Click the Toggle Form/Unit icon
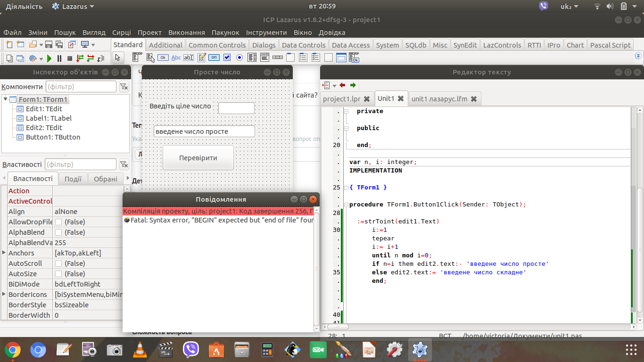Image resolution: width=644 pixels, height=362 pixels. 72,44
